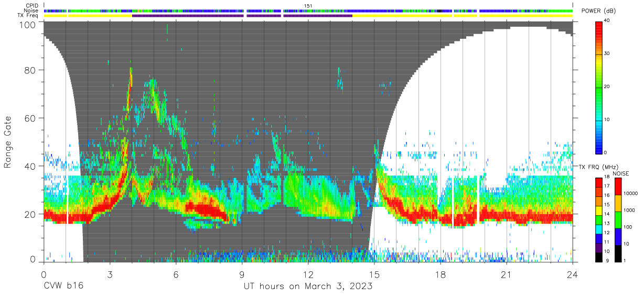
Task: Click the 1000 tick on NOISE scale
Action: pos(629,210)
